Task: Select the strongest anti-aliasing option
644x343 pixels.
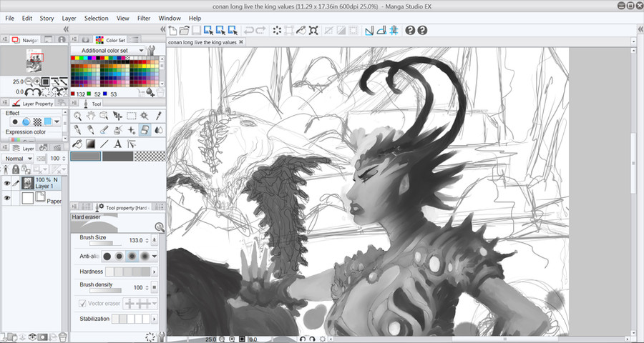Action: (145, 257)
